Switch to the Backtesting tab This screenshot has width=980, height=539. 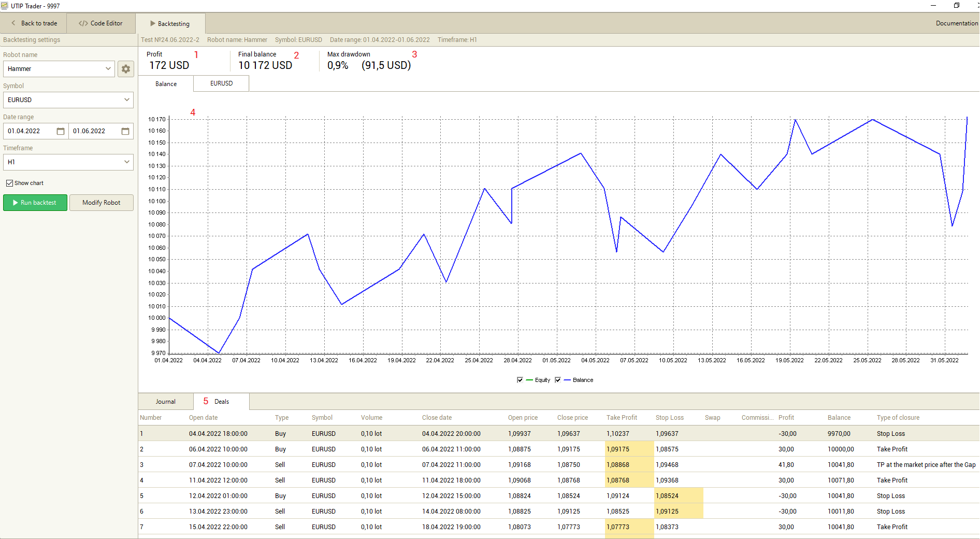[x=170, y=24]
